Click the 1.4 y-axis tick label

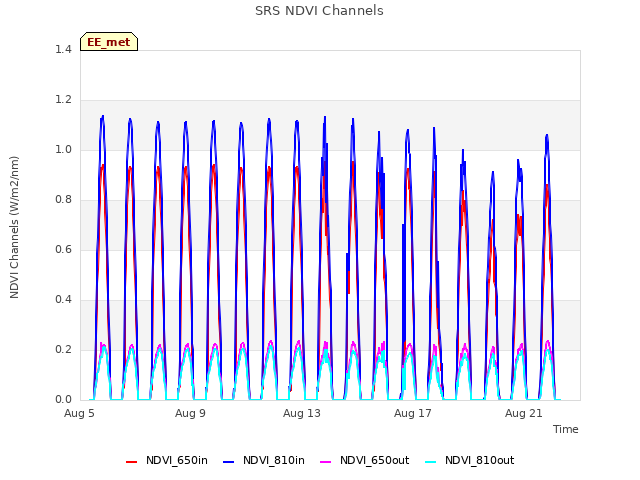coord(63,50)
